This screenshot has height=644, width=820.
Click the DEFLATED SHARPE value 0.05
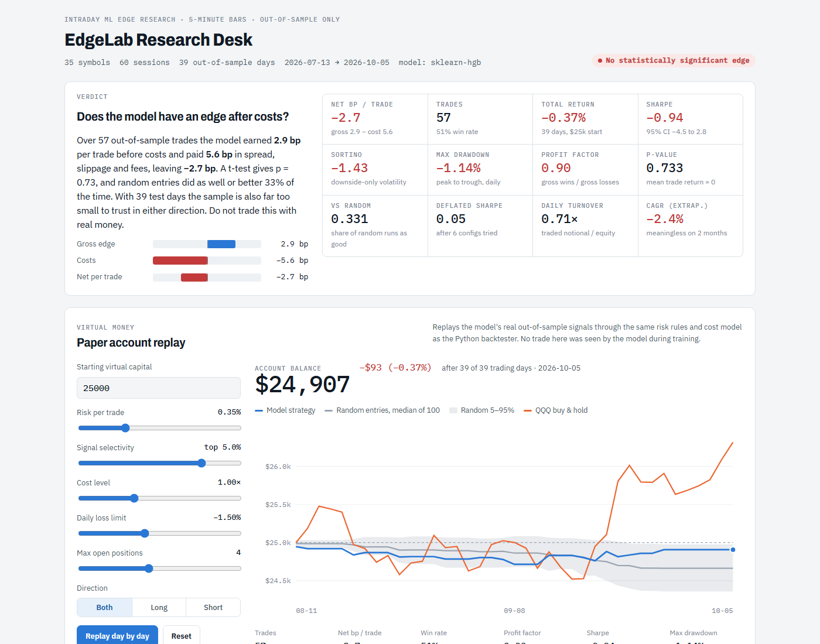pyautogui.click(x=451, y=219)
